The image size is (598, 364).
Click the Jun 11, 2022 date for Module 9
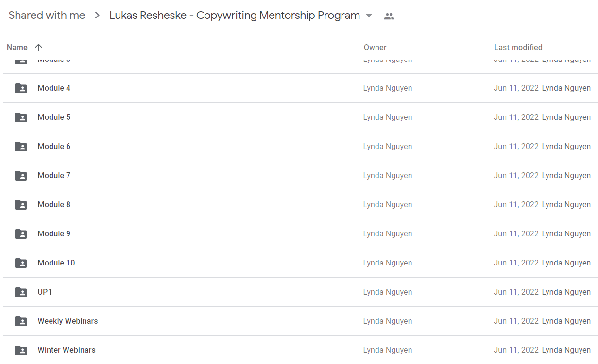coord(516,233)
